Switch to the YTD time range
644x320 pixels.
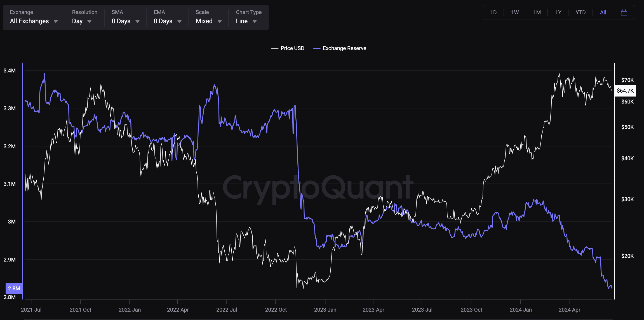[580, 13]
